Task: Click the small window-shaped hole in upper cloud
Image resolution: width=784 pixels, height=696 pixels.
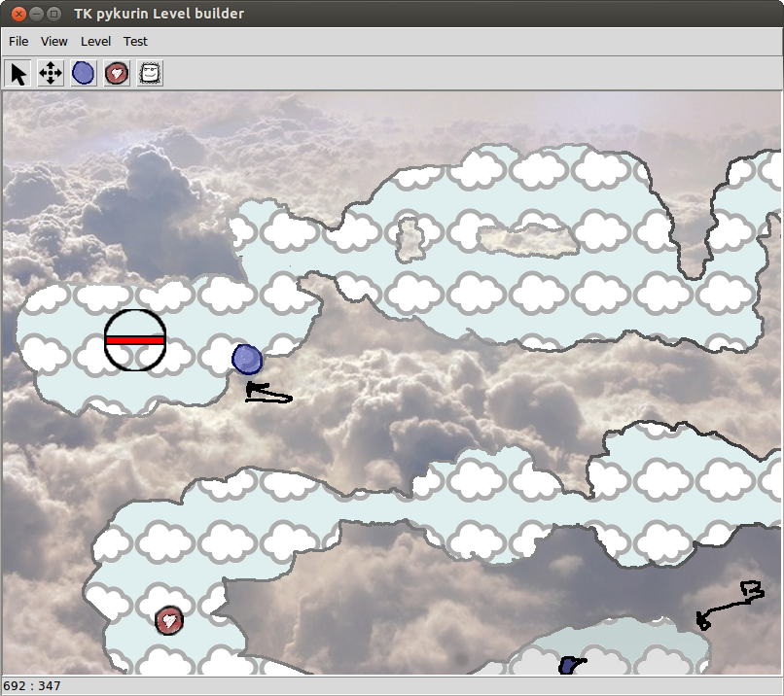Action: pyautogui.click(x=410, y=239)
